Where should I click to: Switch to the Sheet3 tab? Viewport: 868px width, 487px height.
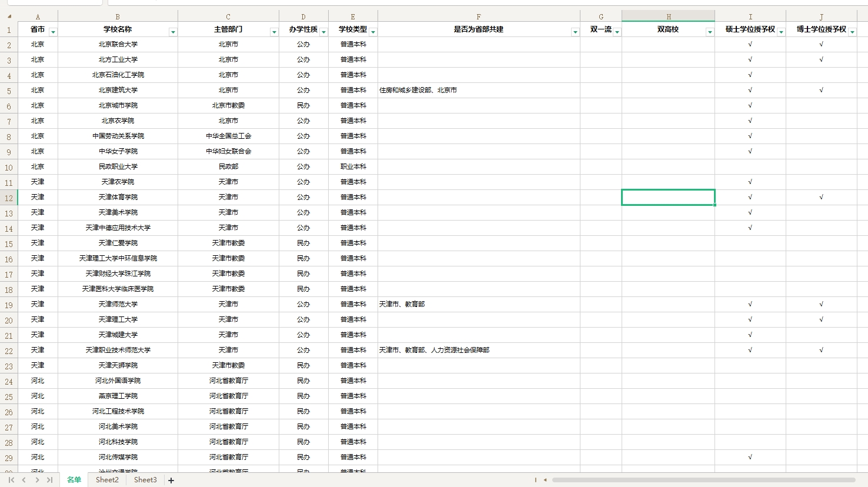(x=145, y=480)
